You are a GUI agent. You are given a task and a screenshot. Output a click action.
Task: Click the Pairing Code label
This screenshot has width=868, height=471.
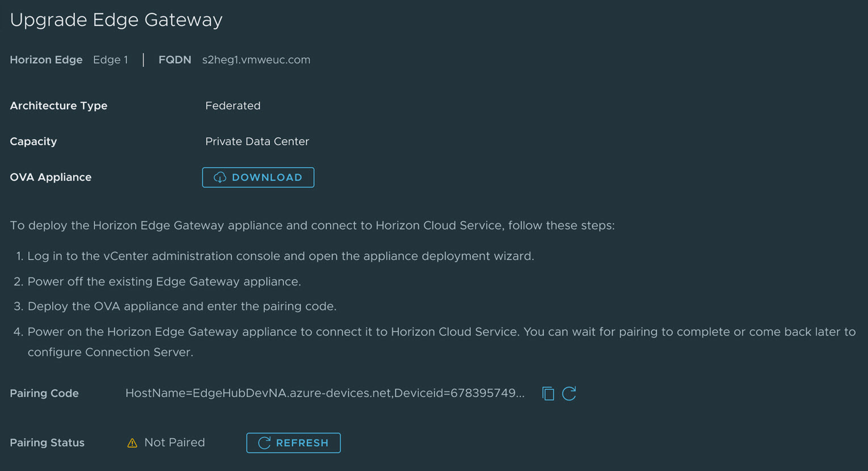tap(44, 393)
